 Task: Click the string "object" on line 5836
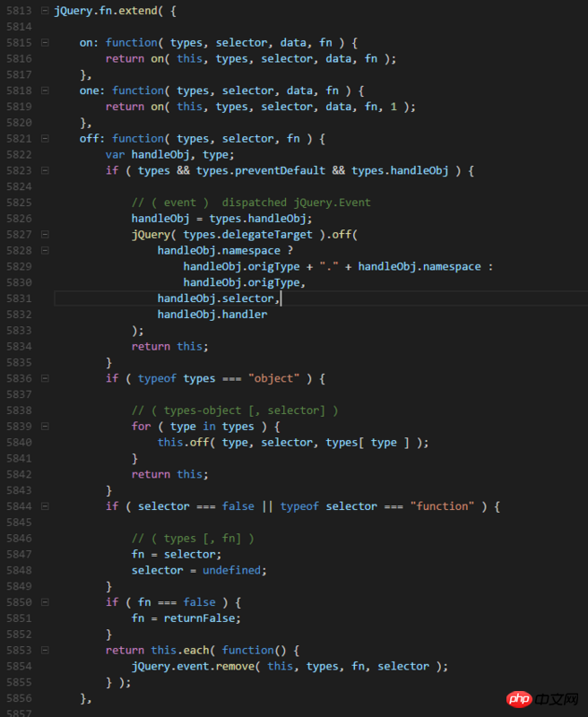click(274, 378)
